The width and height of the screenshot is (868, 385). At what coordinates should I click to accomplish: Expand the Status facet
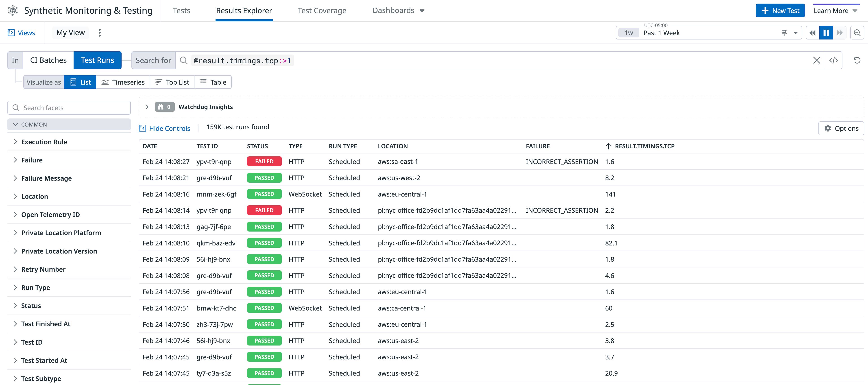[x=69, y=306]
